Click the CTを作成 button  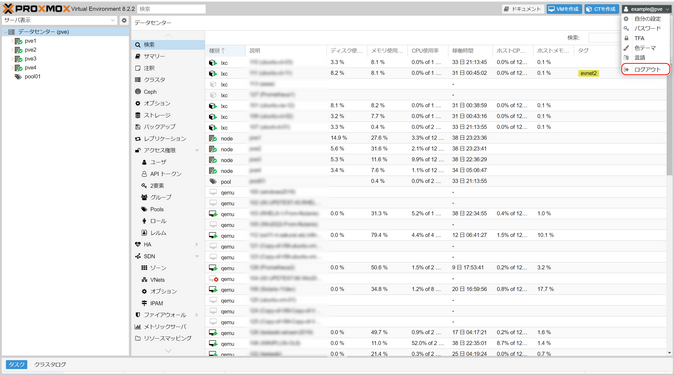pyautogui.click(x=601, y=9)
